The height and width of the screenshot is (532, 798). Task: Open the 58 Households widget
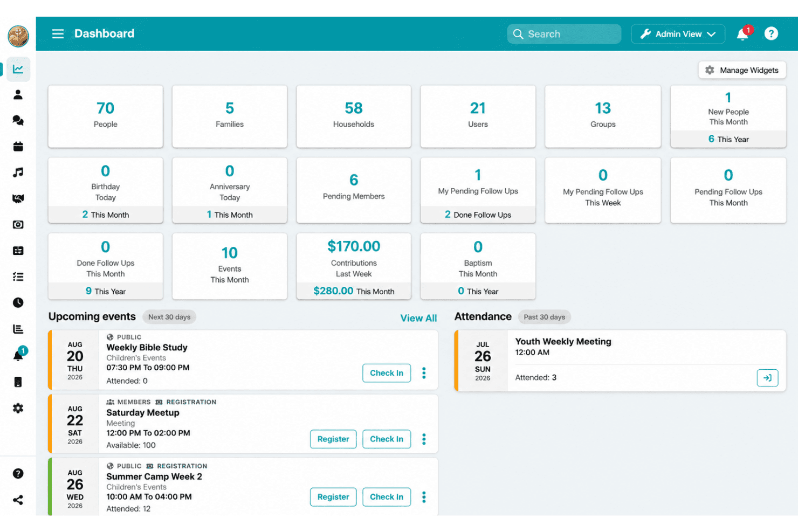[x=354, y=116]
